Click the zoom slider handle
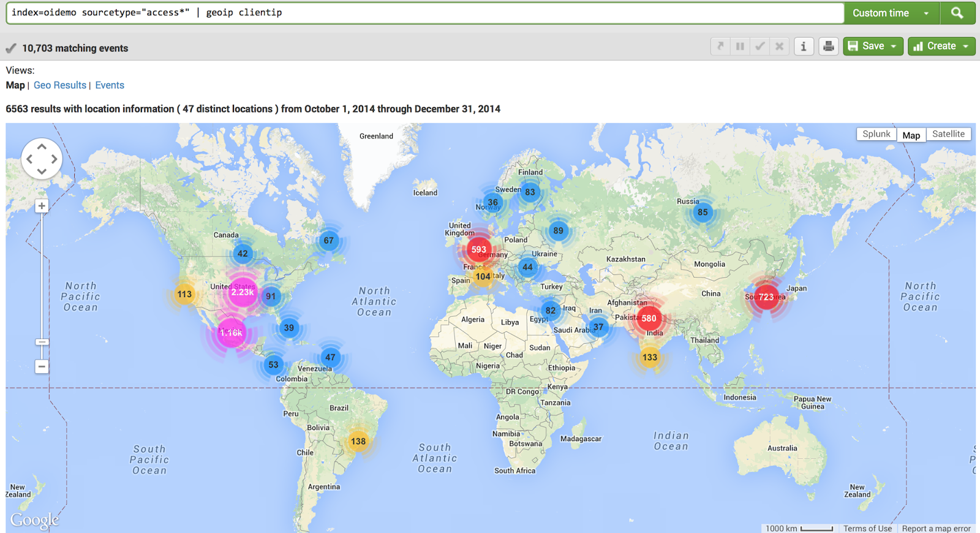980x533 pixels. click(x=42, y=342)
